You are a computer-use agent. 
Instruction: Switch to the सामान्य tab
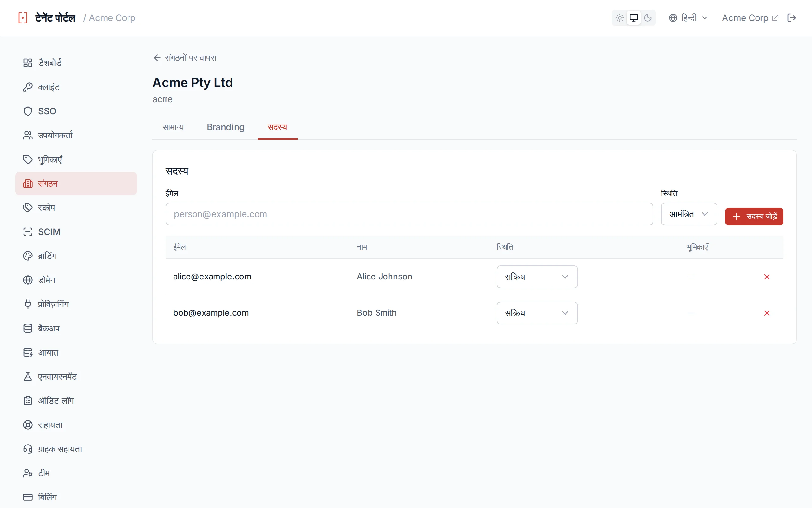click(x=173, y=127)
